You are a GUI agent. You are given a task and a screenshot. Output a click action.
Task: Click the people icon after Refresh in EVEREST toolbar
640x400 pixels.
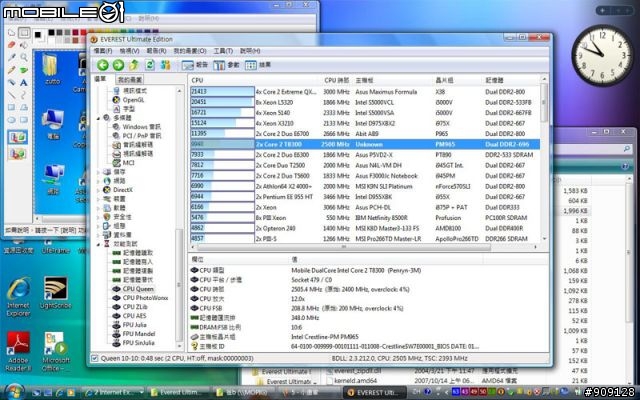pyautogui.click(x=165, y=65)
